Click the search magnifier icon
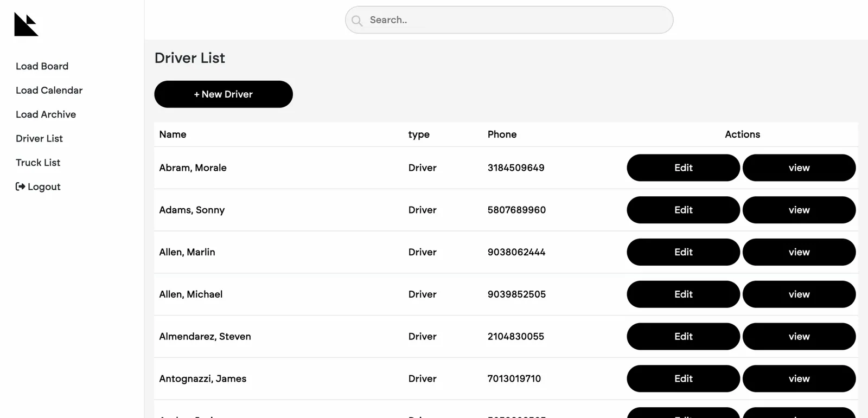The width and height of the screenshot is (868, 418). 357,21
